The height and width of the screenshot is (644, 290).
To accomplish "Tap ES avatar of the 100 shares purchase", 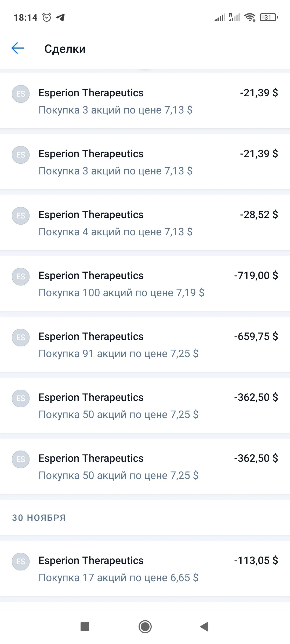I will [x=21, y=277].
